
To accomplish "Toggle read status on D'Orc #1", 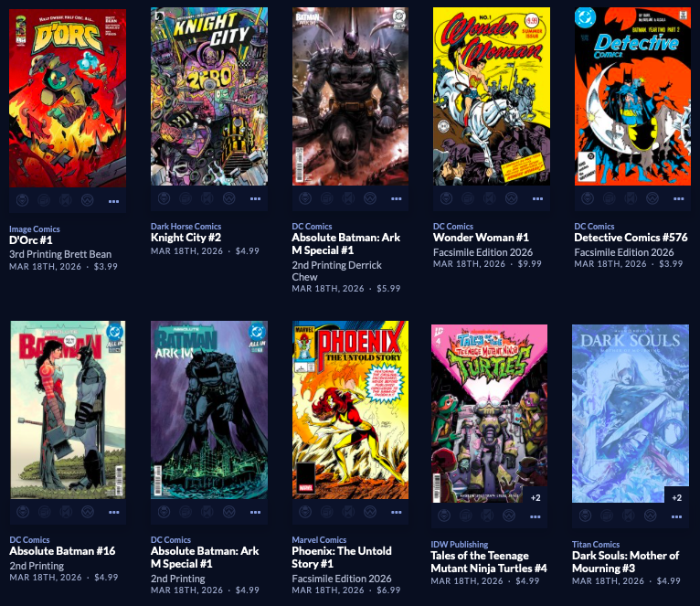I will [x=66, y=200].
